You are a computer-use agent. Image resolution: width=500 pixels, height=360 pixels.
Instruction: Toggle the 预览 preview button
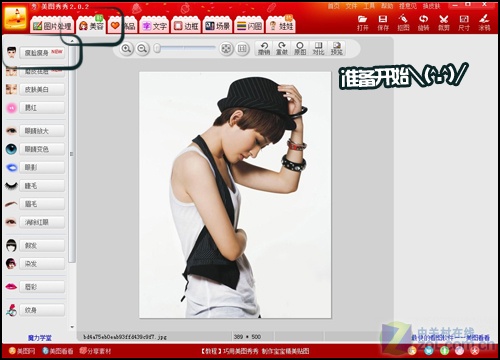tap(336, 49)
